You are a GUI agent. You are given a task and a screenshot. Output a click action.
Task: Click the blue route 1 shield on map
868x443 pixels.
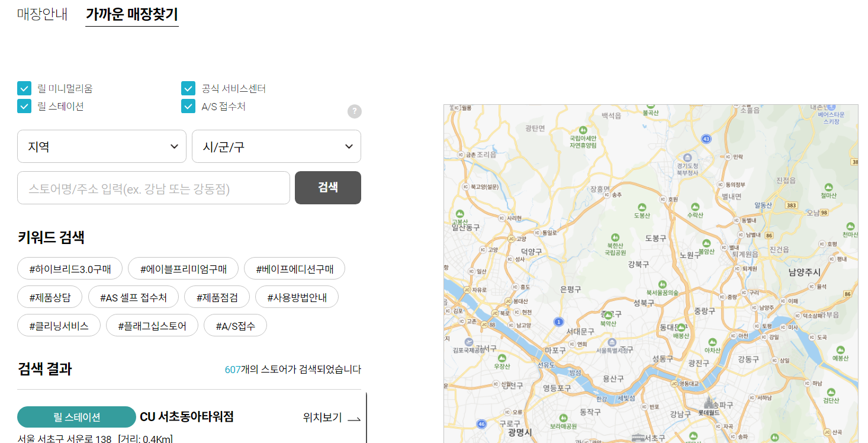tap(559, 322)
